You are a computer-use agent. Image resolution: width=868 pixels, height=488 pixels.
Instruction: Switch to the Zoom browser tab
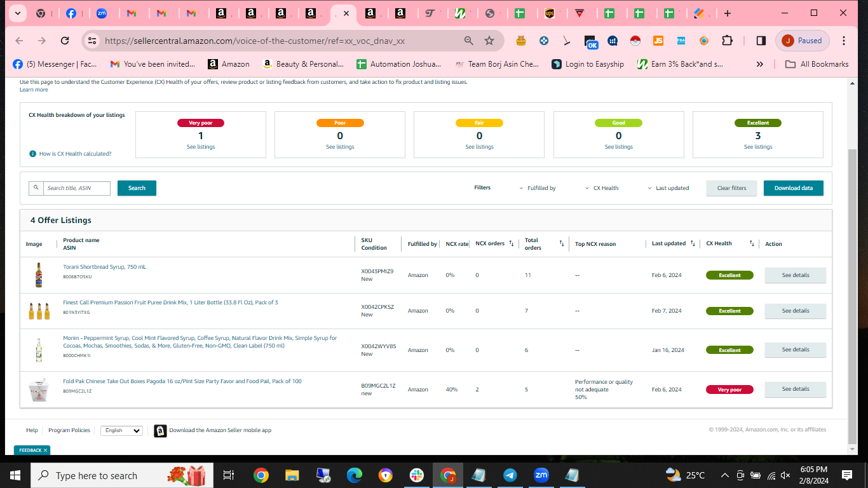pyautogui.click(x=102, y=13)
